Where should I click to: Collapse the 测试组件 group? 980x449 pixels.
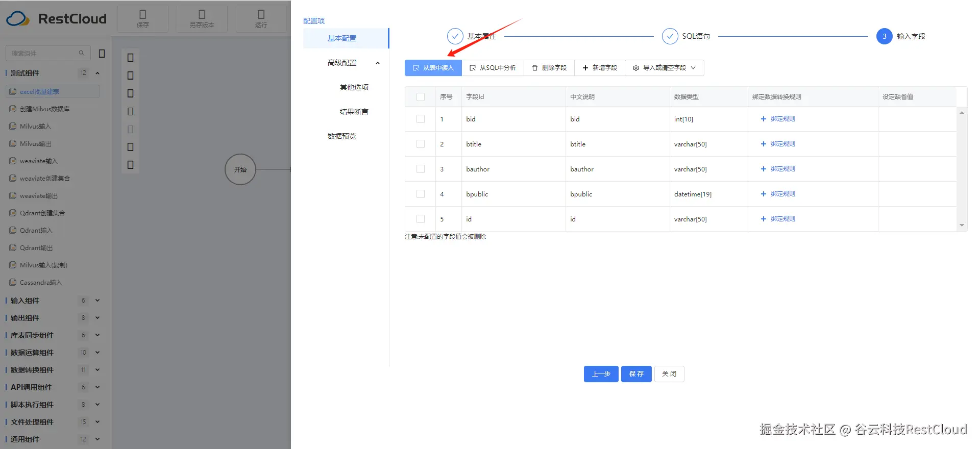point(97,73)
